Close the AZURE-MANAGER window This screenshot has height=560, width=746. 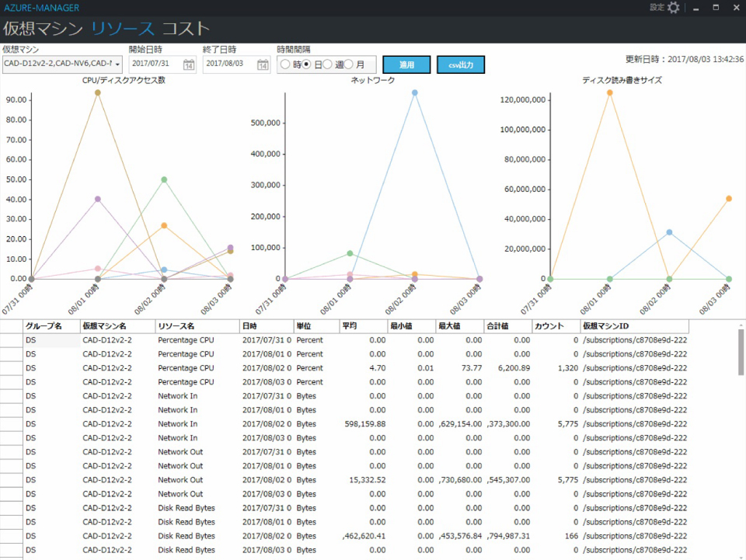pyautogui.click(x=737, y=8)
